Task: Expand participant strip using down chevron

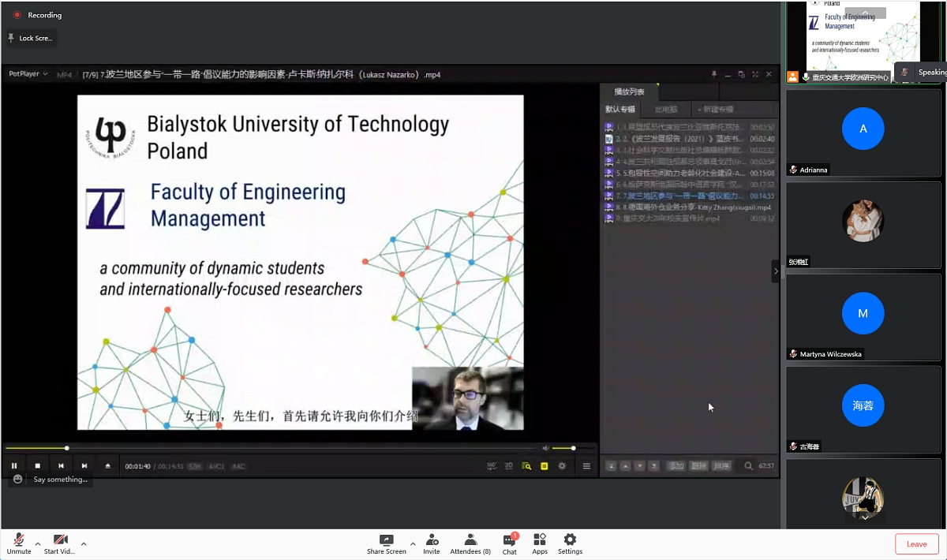Action: 865,517
